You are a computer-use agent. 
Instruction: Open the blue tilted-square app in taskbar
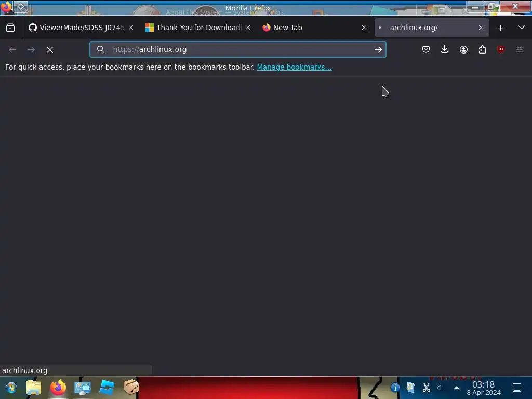[x=107, y=388]
